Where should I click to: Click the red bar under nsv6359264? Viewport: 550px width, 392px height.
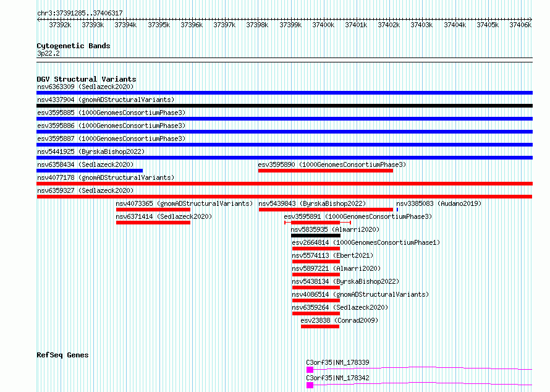pyautogui.click(x=316, y=313)
